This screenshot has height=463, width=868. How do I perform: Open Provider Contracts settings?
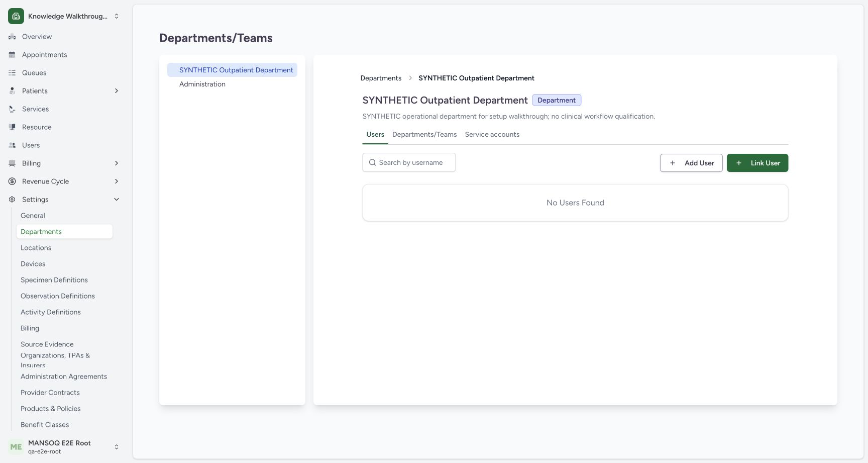pyautogui.click(x=64, y=393)
